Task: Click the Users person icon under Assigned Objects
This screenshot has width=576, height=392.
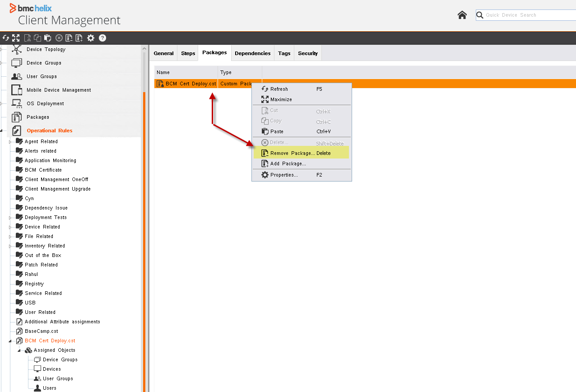Action: click(37, 388)
